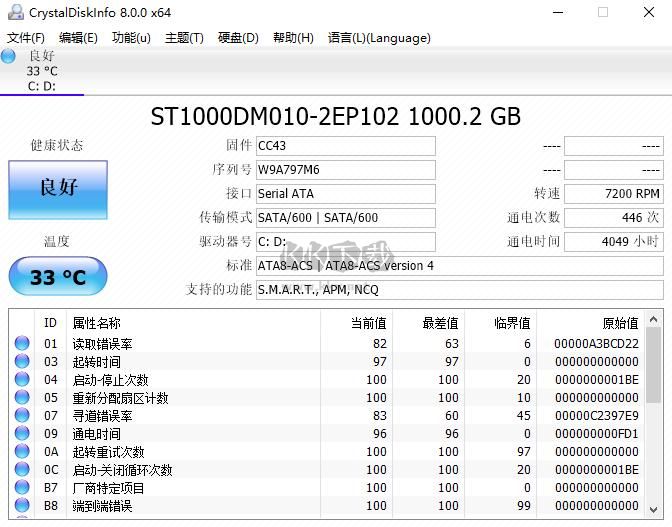Select the disk status orb above C: D:
This screenshot has width=672, height=527.
pyautogui.click(x=9, y=56)
